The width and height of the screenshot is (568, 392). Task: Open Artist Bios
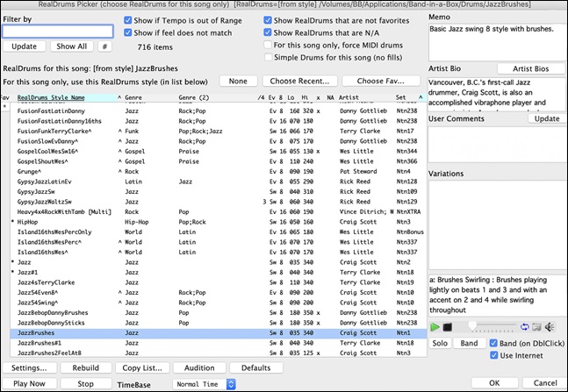click(530, 68)
